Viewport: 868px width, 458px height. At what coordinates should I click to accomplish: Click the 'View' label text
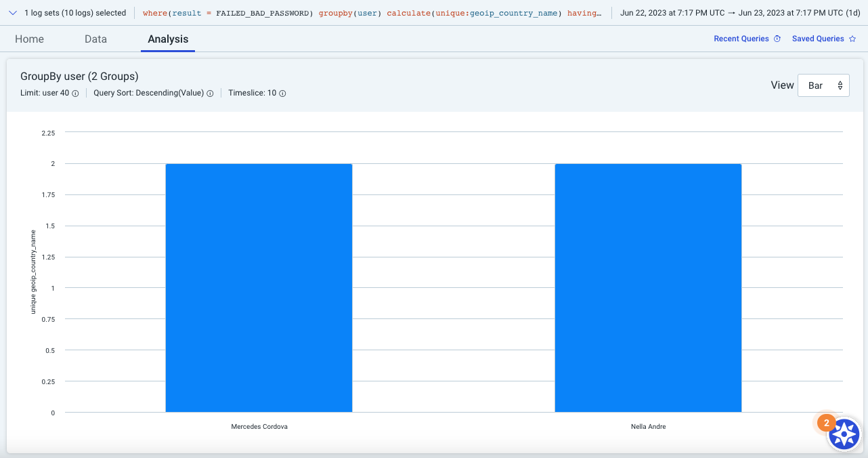pyautogui.click(x=782, y=85)
